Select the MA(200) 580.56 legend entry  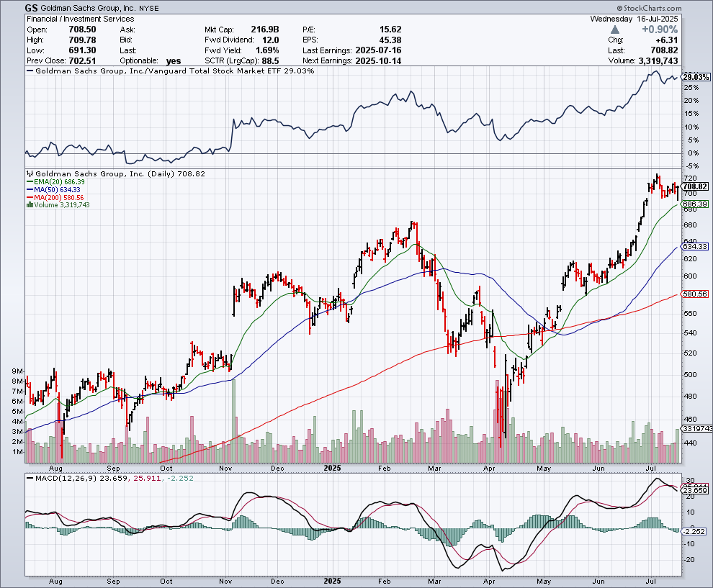55,198
